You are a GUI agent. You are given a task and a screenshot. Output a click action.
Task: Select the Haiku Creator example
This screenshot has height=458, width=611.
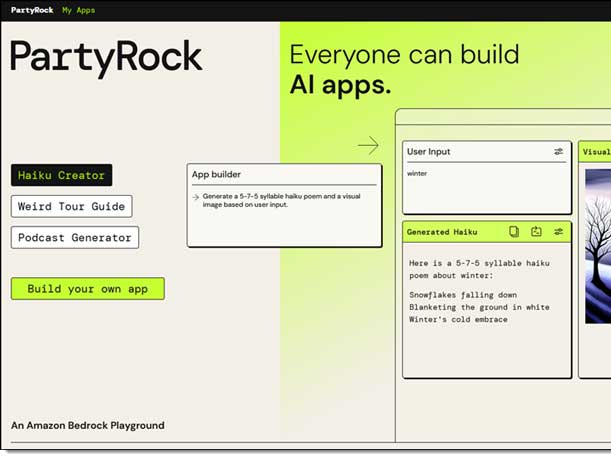tap(61, 175)
